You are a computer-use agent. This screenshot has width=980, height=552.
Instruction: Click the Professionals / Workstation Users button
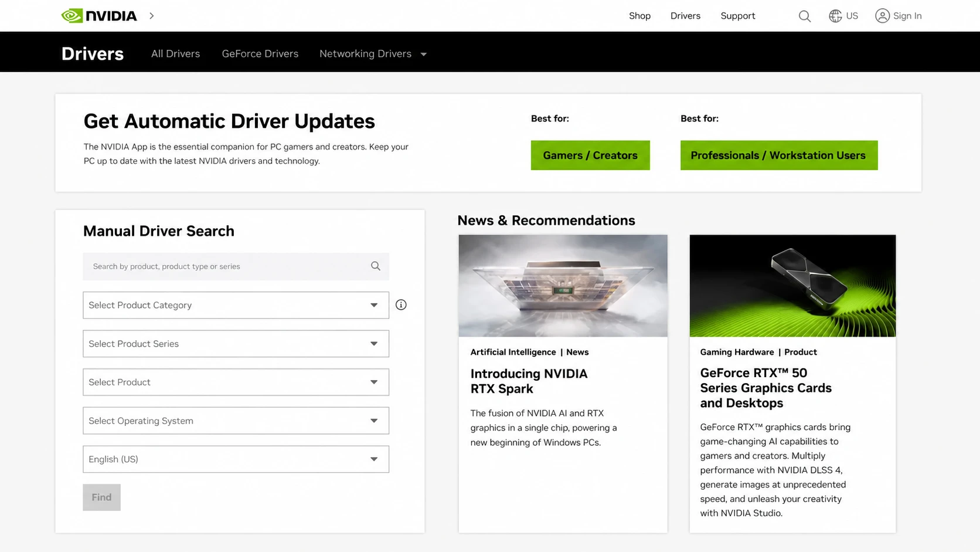(779, 155)
